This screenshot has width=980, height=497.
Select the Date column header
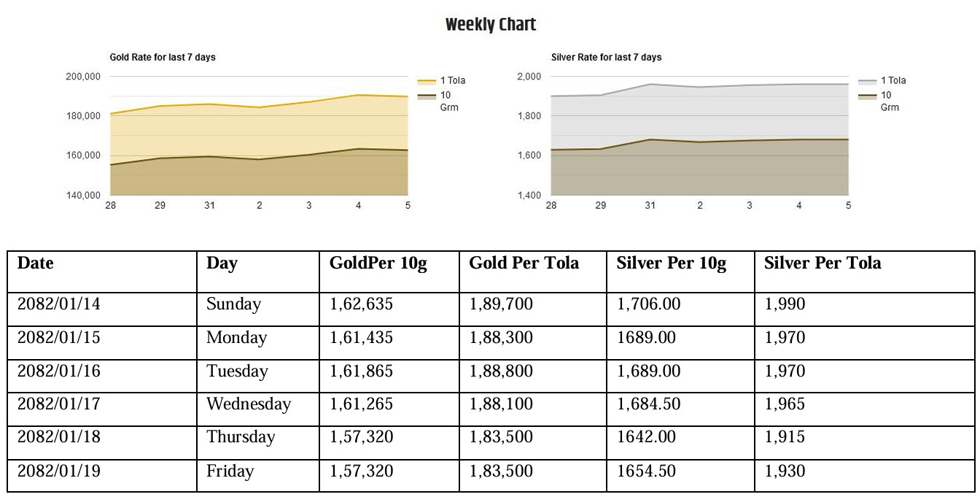click(x=36, y=263)
